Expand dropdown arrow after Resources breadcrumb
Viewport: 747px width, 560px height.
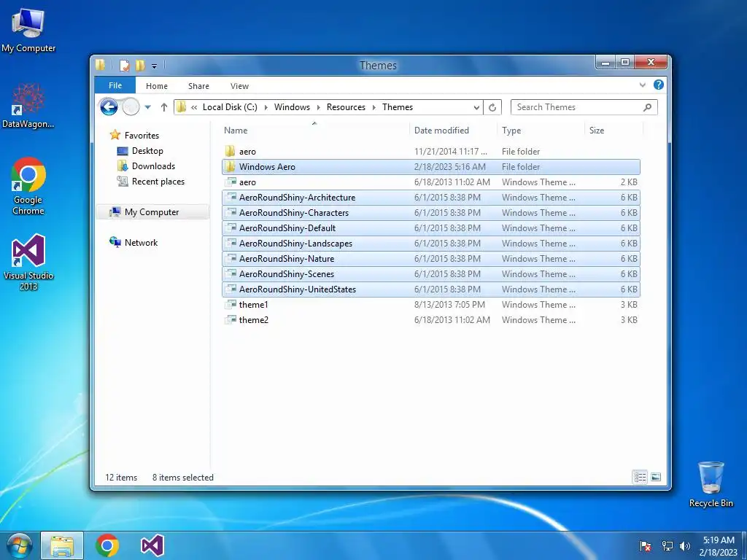pos(374,108)
